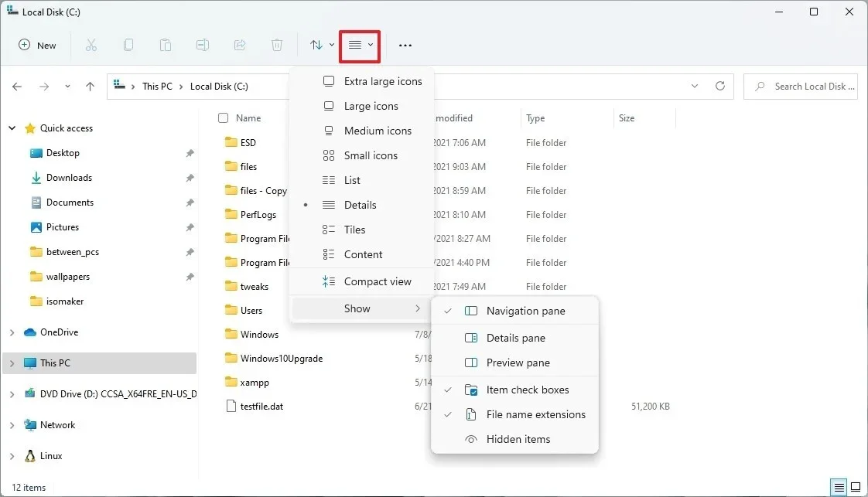The width and height of the screenshot is (868, 497).
Task: Select the Windows10Upgrade folder
Action: tap(274, 358)
